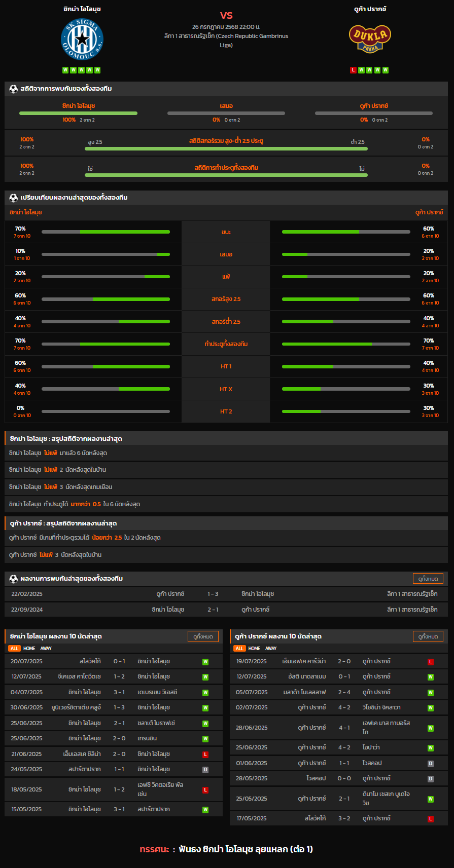Image resolution: width=454 pixels, height=868 pixels.
Task: Click สปาร์ตาปราก in Sigma's 24/05/2025 row
Action: 85,770
